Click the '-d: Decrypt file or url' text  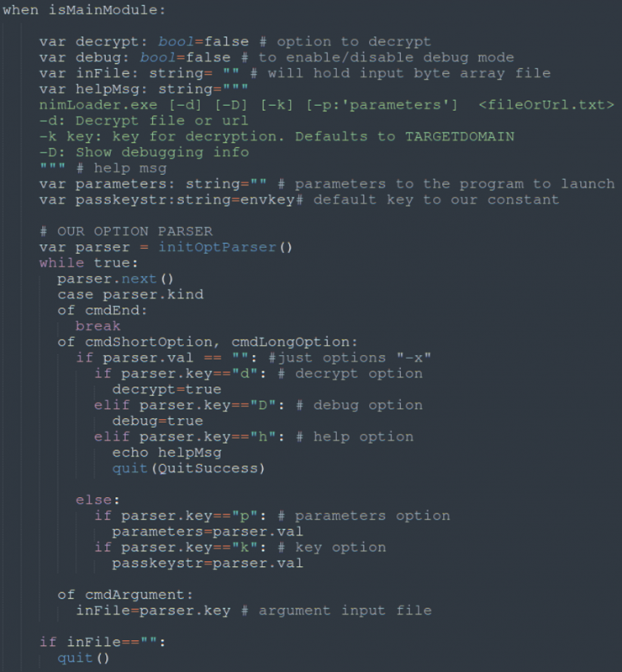(x=144, y=121)
